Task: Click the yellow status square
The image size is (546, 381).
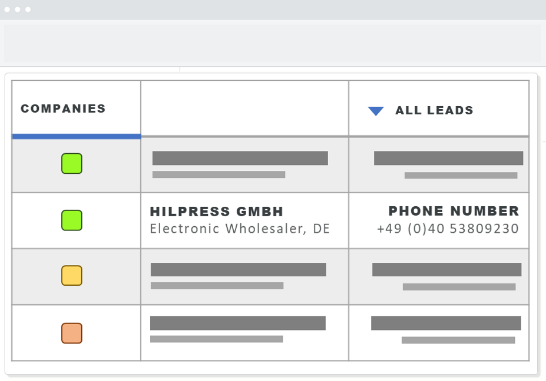Action: [72, 275]
